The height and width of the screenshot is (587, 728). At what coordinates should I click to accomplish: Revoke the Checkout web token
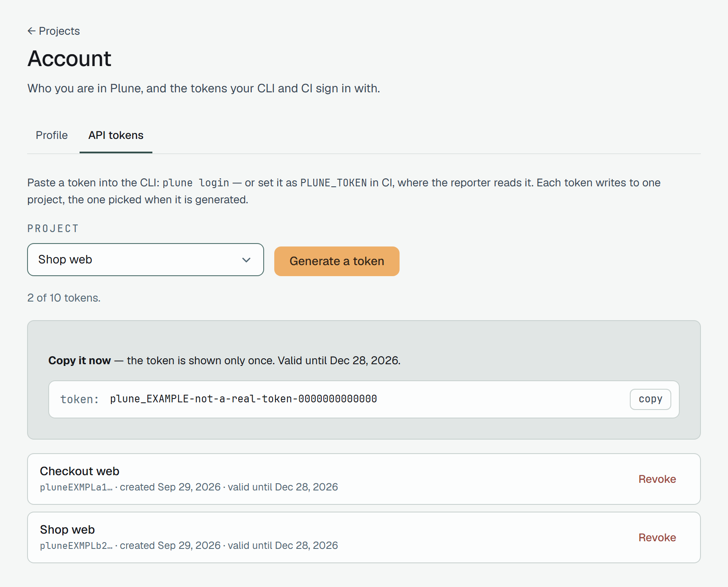657,479
